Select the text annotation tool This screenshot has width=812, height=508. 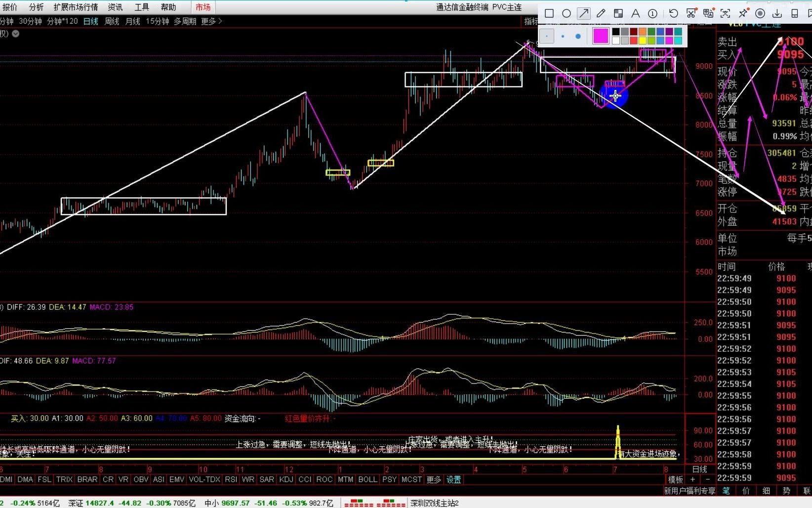pos(636,13)
